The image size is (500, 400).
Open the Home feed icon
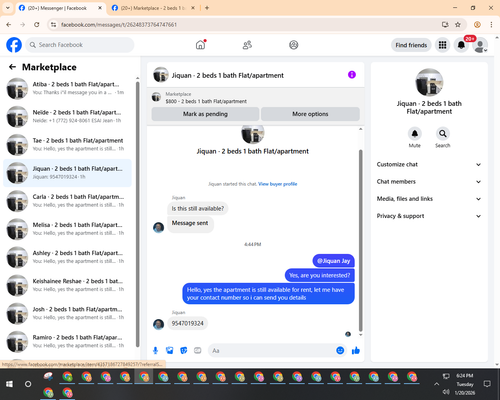[200, 45]
